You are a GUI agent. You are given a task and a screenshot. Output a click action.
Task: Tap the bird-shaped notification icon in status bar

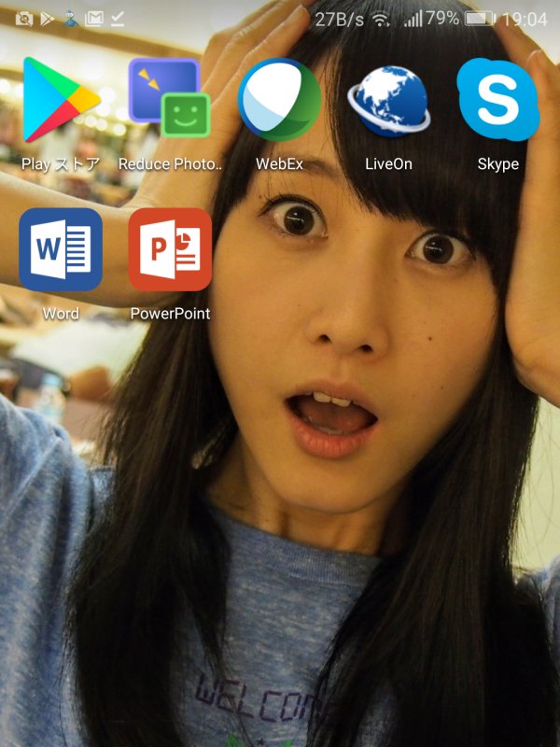[71, 19]
